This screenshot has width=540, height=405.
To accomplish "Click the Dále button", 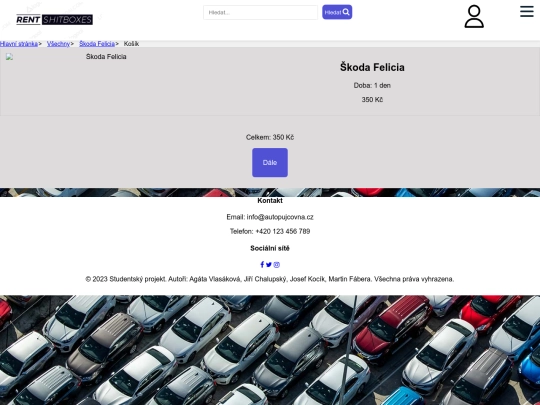I will [x=270, y=163].
